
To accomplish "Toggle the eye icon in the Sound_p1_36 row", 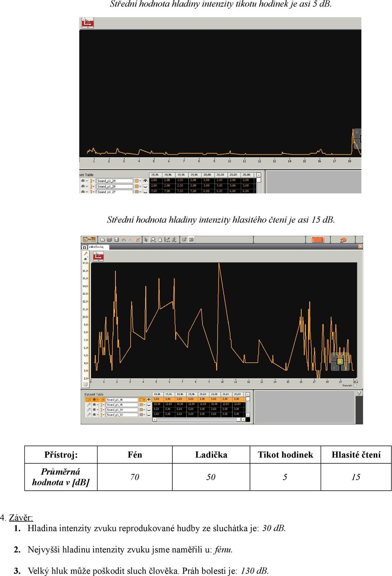I will click(149, 400).
